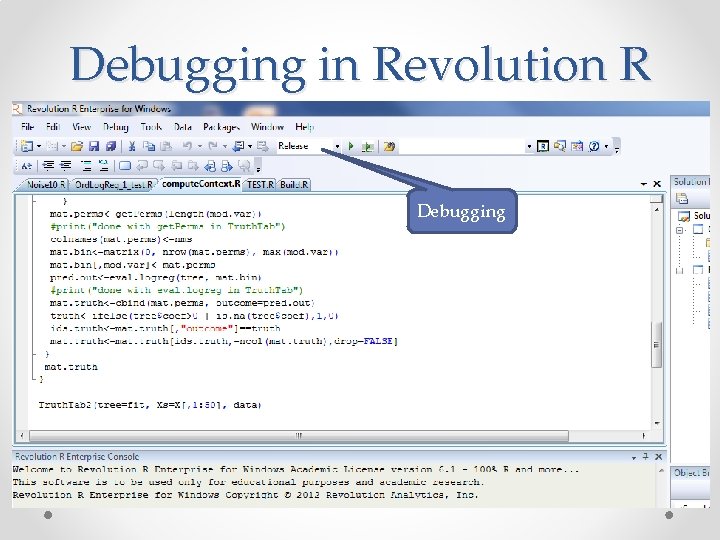The image size is (720, 540).
Task: Click the editor scroll-down arrow
Action: 657,423
